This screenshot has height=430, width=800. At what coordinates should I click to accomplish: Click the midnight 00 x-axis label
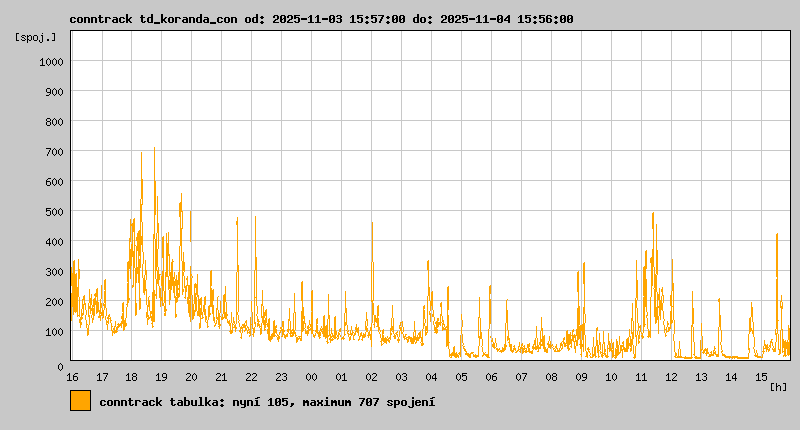[312, 377]
